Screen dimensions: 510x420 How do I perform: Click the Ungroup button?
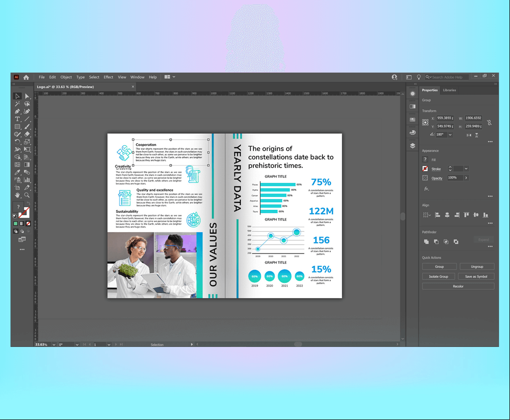click(477, 267)
